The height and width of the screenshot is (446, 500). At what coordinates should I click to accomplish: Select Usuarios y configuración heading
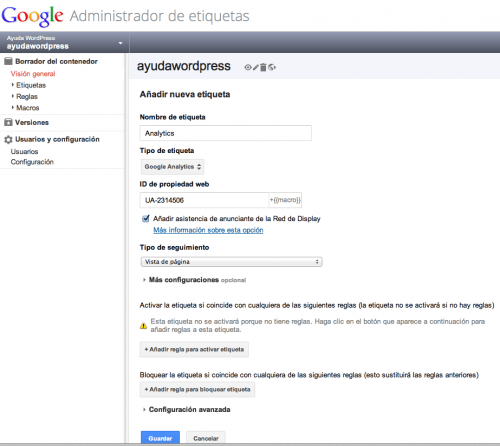[x=57, y=139]
